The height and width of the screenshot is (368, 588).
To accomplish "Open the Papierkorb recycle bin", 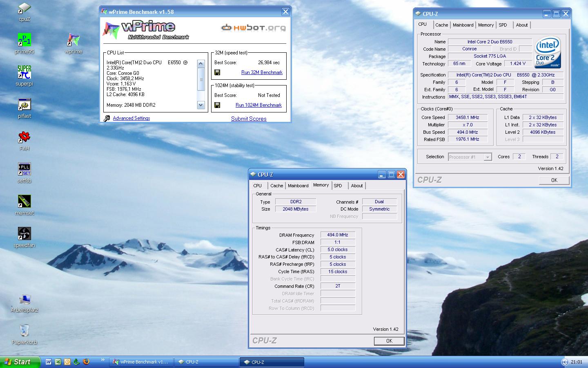I will tap(24, 334).
